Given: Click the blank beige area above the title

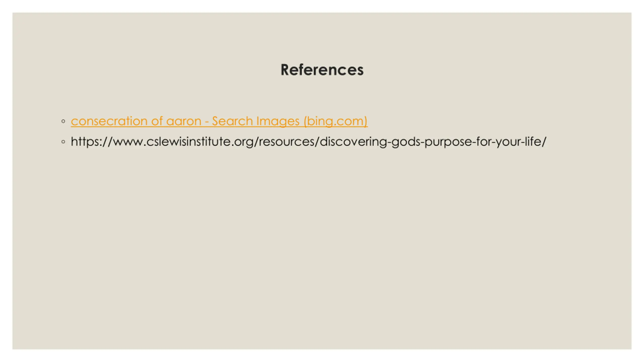Looking at the screenshot, I should pyautogui.click(x=322, y=35).
